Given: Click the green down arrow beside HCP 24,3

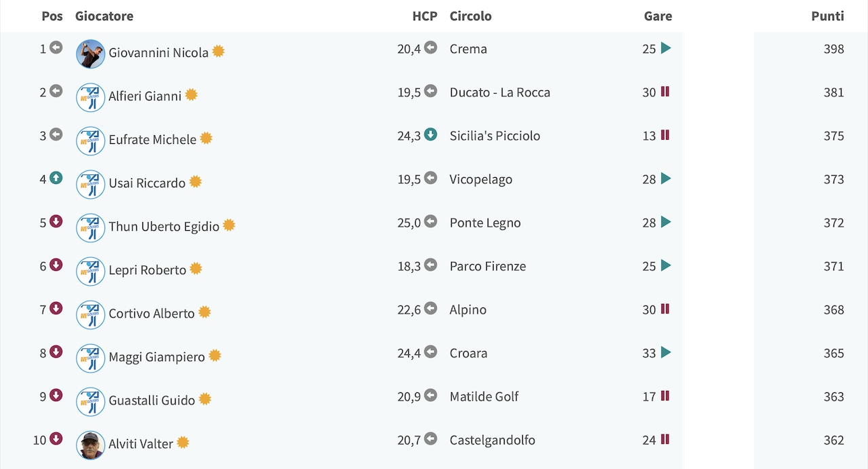Looking at the screenshot, I should point(431,134).
